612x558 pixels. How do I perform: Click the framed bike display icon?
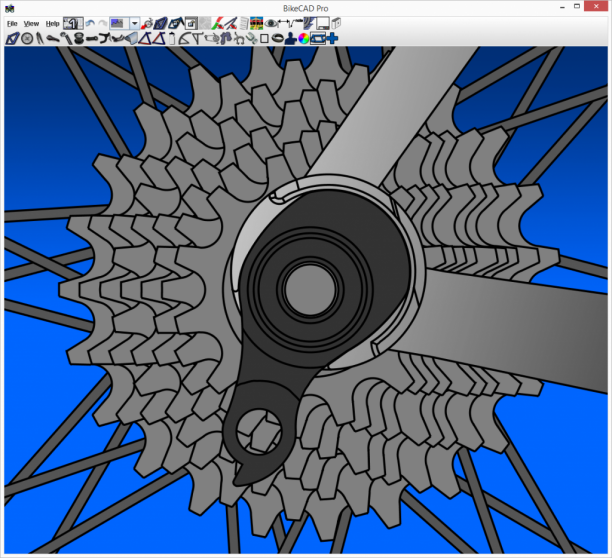[318, 39]
